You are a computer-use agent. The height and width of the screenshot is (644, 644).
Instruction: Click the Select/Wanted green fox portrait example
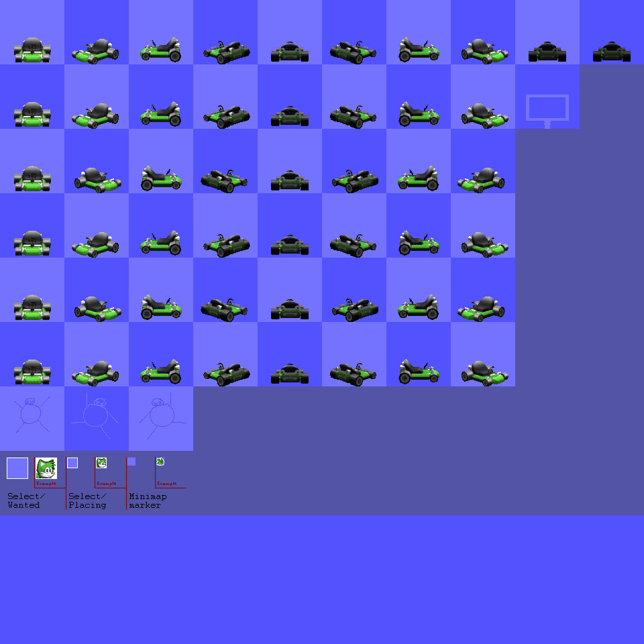tap(45, 468)
